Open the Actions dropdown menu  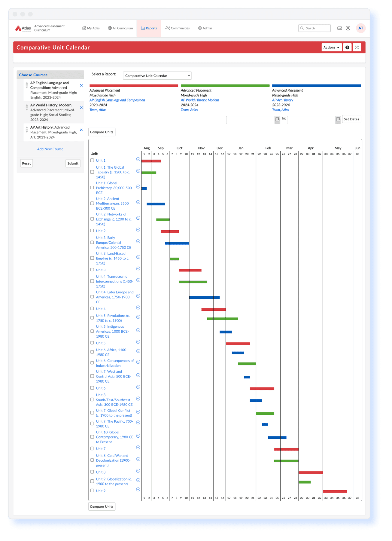click(x=331, y=47)
